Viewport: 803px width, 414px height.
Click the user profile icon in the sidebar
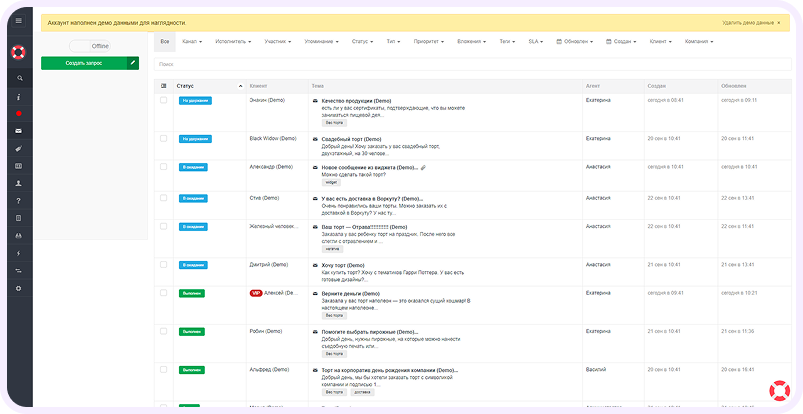click(x=18, y=184)
